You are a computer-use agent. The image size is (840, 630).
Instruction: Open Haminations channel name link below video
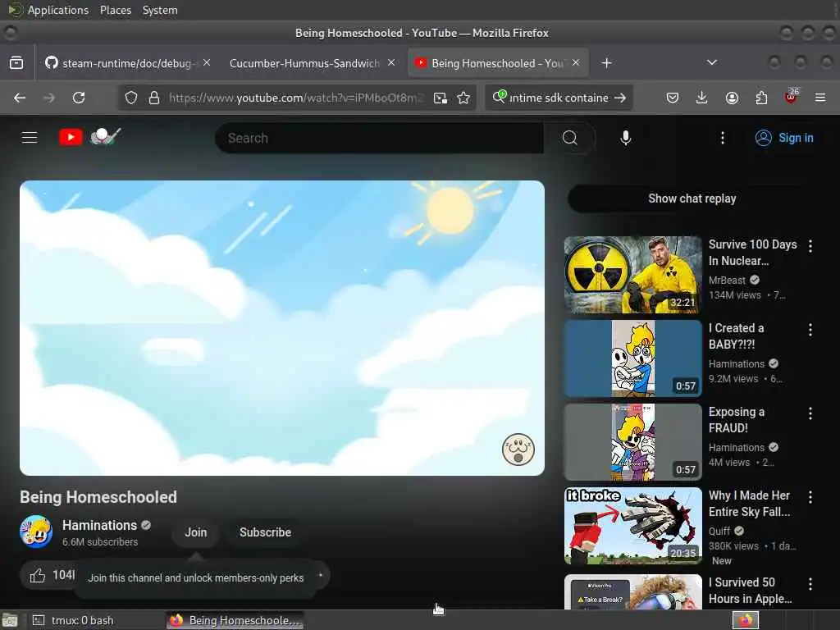point(99,525)
